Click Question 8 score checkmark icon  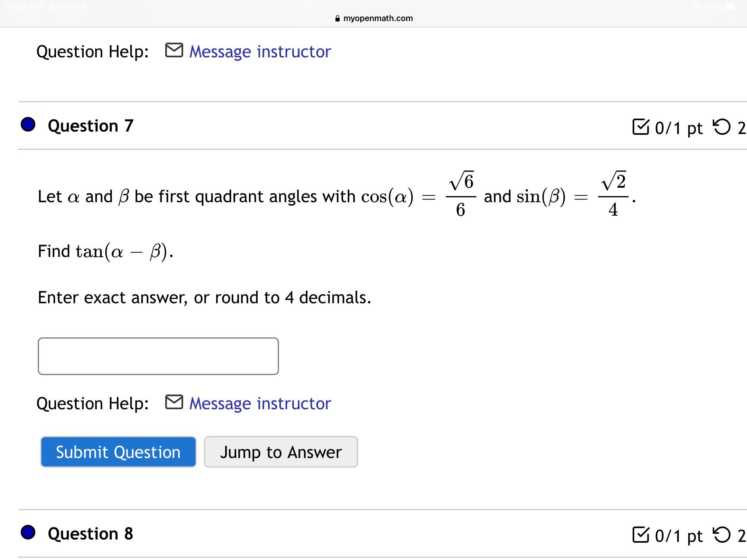640,535
